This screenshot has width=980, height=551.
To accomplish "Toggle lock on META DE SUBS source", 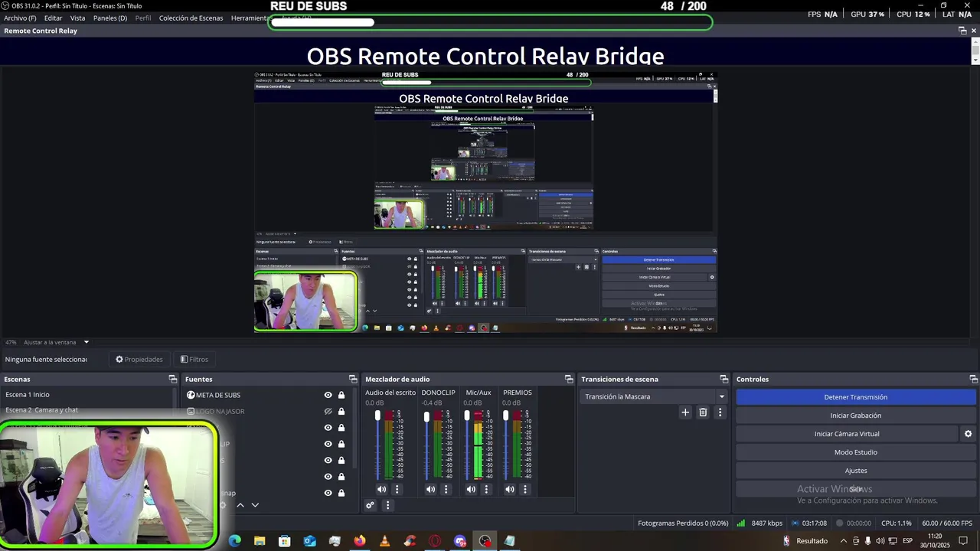I will click(x=341, y=395).
